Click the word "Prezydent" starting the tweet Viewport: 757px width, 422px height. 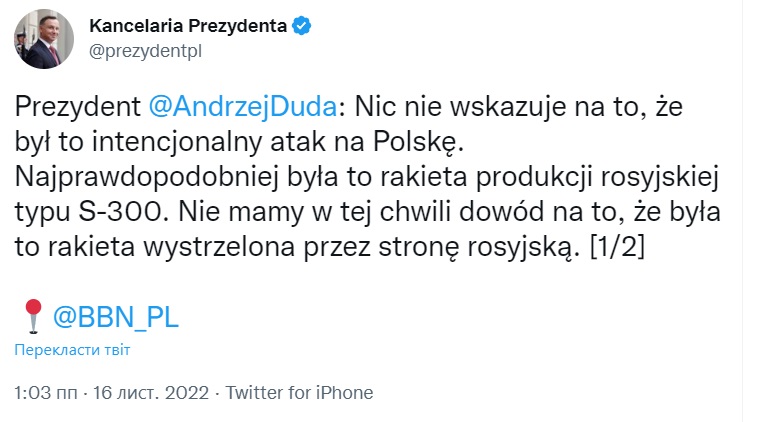(76, 106)
